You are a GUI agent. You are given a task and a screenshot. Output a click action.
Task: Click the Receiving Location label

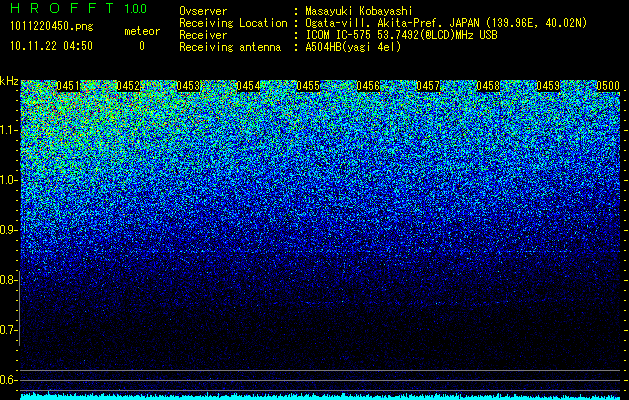tap(233, 23)
